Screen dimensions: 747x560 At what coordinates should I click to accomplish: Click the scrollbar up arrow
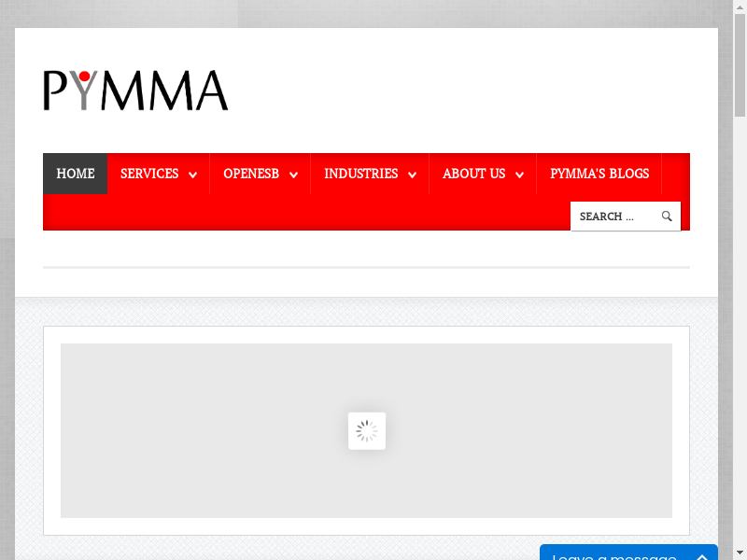(x=740, y=7)
